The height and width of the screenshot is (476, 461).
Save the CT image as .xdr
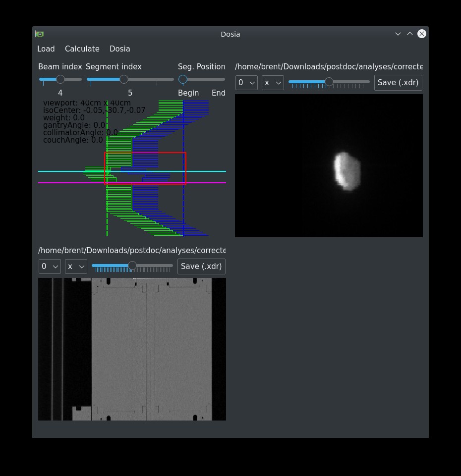201,266
